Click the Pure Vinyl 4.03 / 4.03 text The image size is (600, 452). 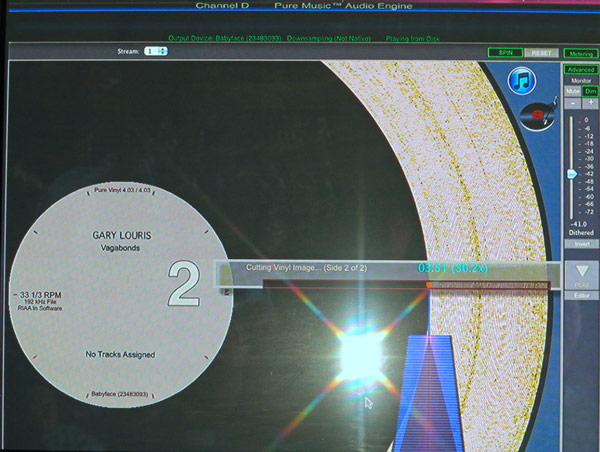coord(122,190)
